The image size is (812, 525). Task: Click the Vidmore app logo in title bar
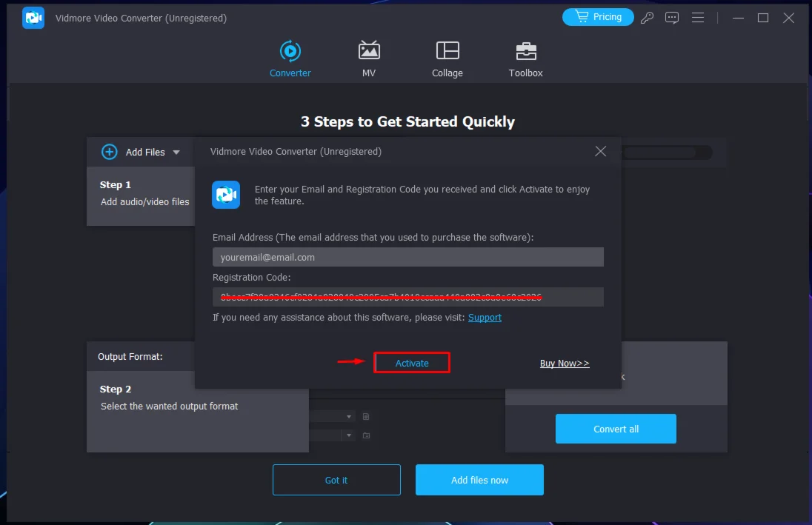[33, 18]
